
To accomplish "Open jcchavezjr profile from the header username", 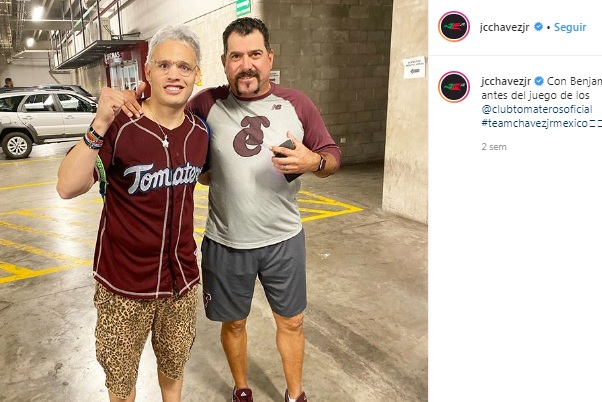I will [x=505, y=27].
